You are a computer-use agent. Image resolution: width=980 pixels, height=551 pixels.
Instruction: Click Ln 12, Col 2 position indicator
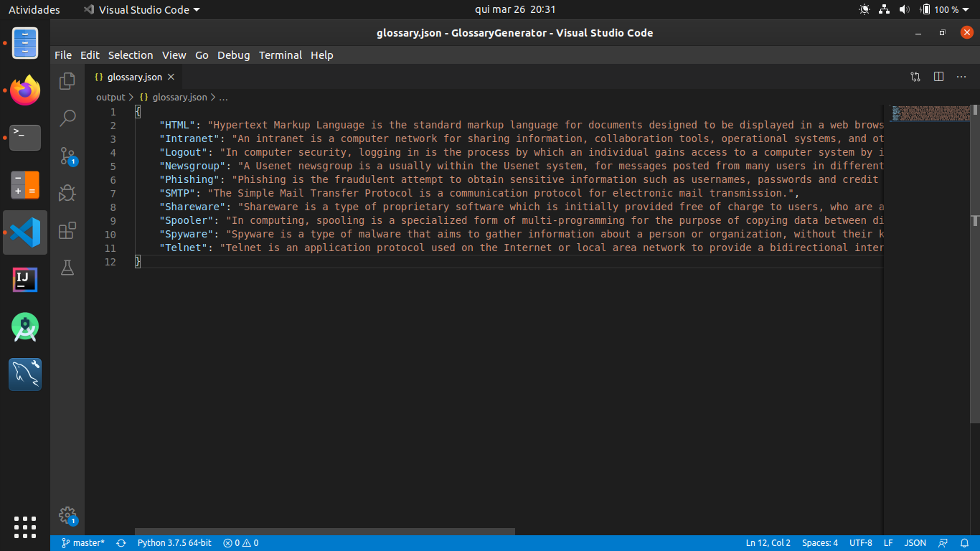point(768,543)
